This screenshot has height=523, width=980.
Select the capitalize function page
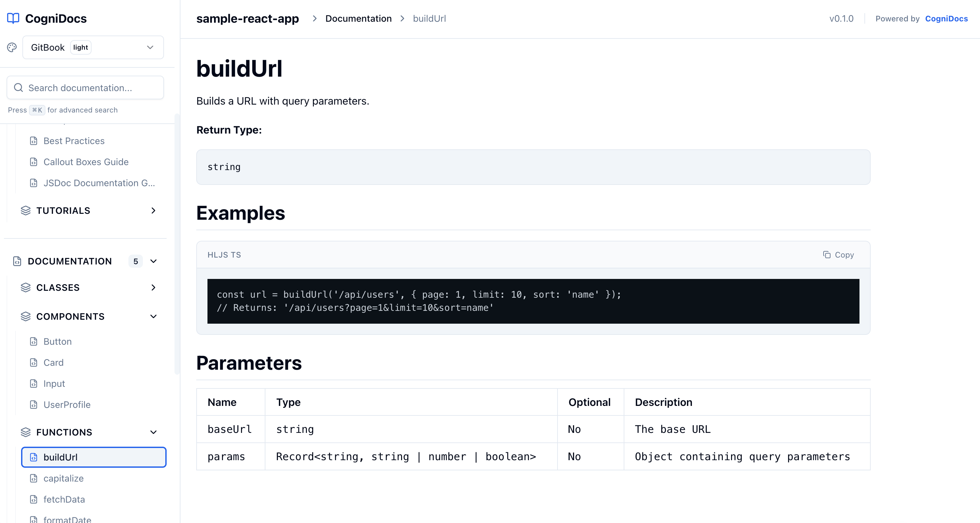(x=64, y=478)
